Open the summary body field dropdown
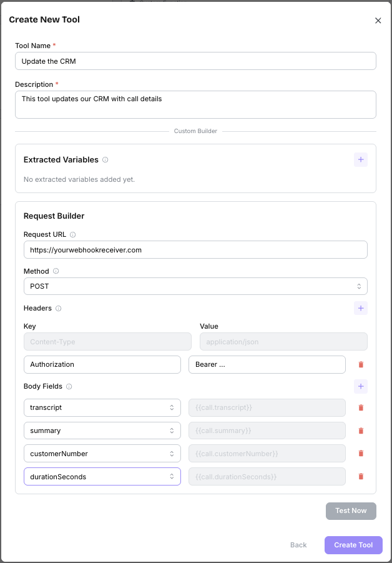Screen dimensions: 392x563 point(102,431)
